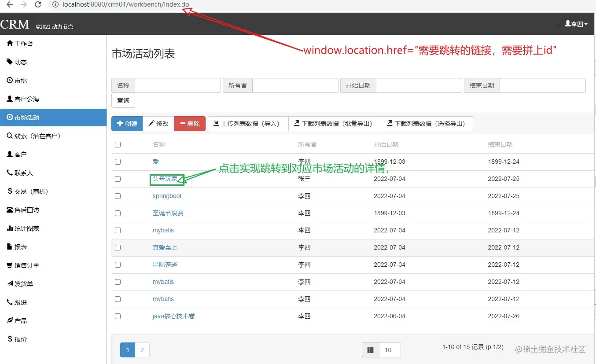Open the 爱 activity link
596x364 pixels.
(156, 162)
